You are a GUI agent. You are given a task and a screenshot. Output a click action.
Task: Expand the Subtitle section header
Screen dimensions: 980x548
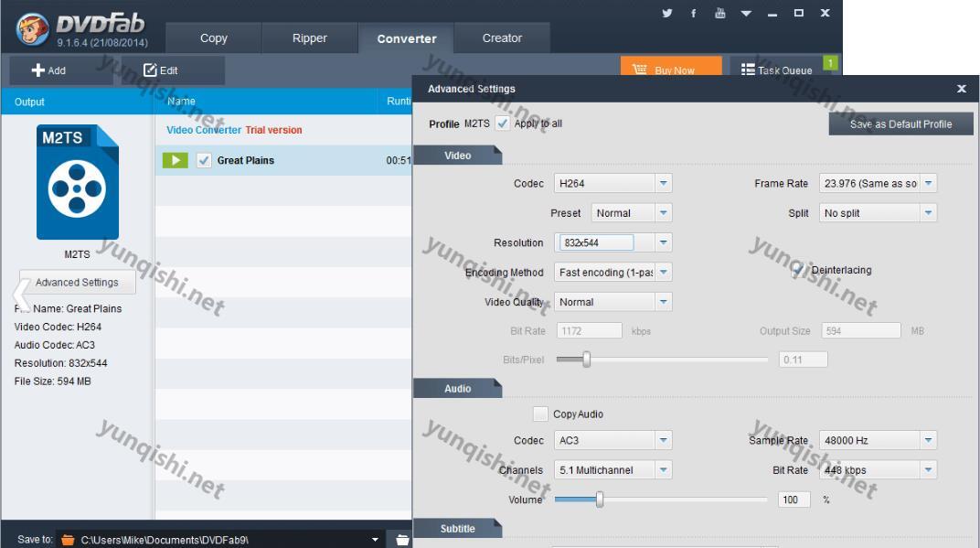point(457,529)
